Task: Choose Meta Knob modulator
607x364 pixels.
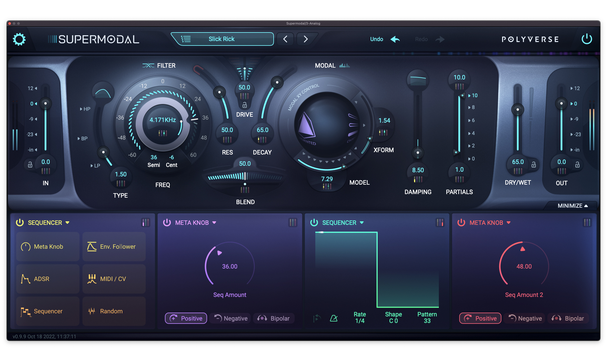Action: 48,247
